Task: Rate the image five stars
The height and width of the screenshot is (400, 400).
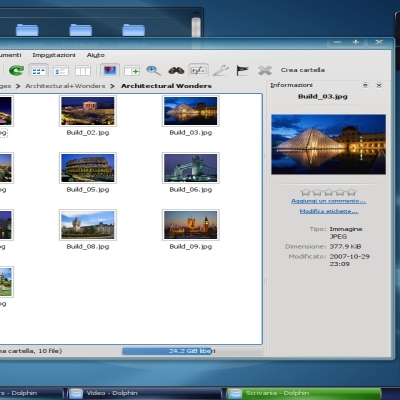Action: click(x=351, y=192)
